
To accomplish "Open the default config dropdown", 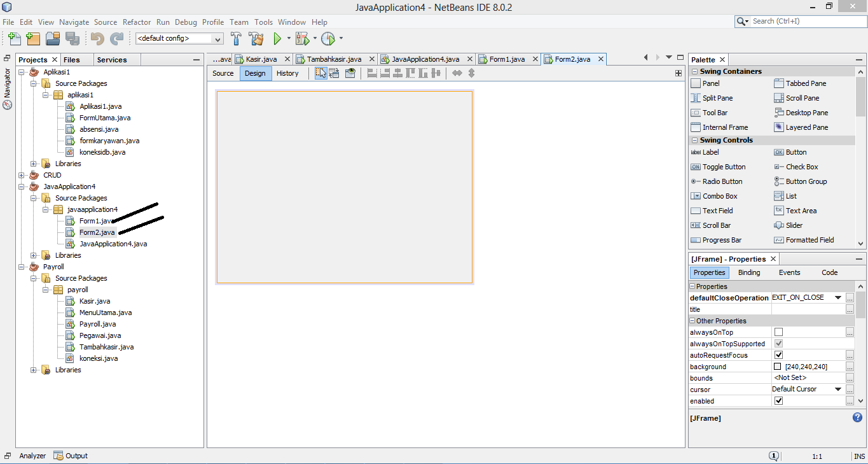I will point(218,39).
